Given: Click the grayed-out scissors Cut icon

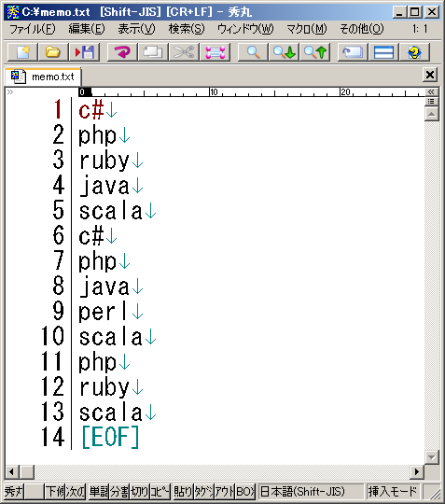Looking at the screenshot, I should point(184,52).
